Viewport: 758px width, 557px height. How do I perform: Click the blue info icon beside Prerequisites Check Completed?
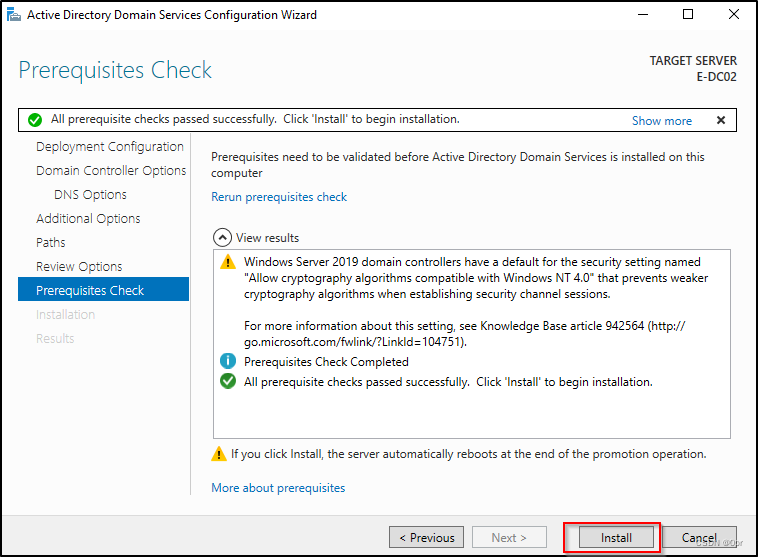pyautogui.click(x=228, y=361)
